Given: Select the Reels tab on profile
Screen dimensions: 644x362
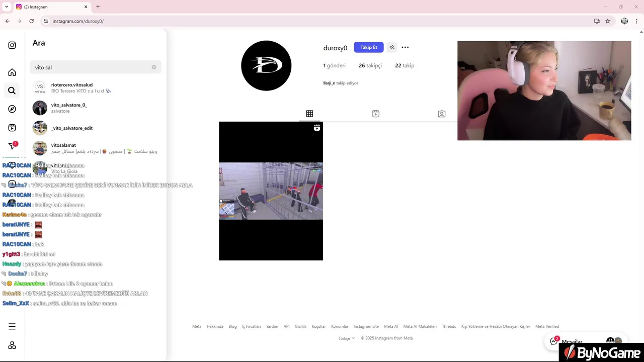Looking at the screenshot, I should click(375, 114).
